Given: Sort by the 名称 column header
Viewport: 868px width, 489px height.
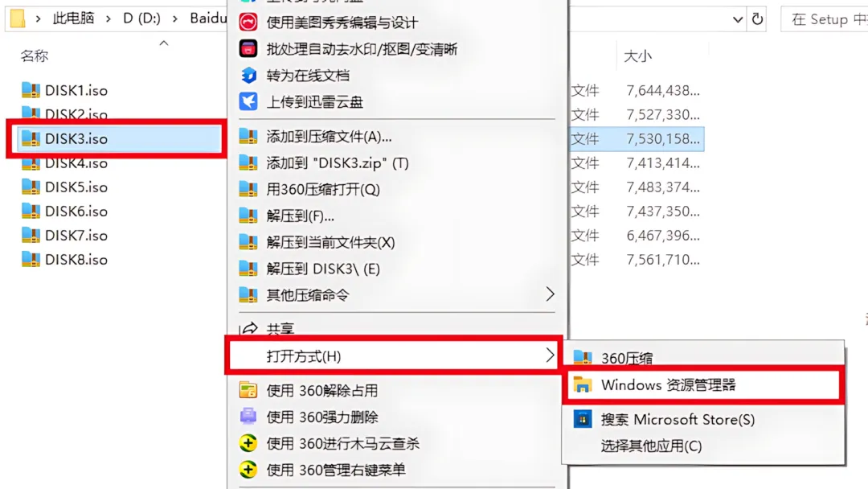Looking at the screenshot, I should tap(35, 55).
